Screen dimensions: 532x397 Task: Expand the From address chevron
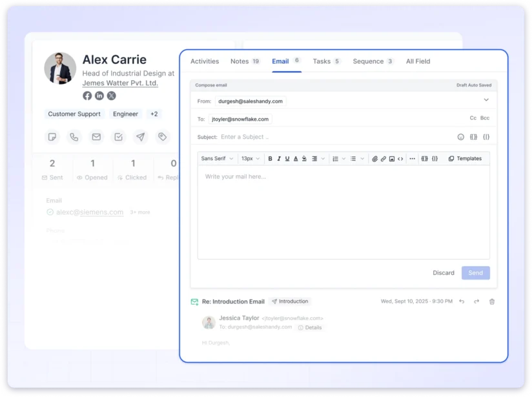[x=486, y=100]
